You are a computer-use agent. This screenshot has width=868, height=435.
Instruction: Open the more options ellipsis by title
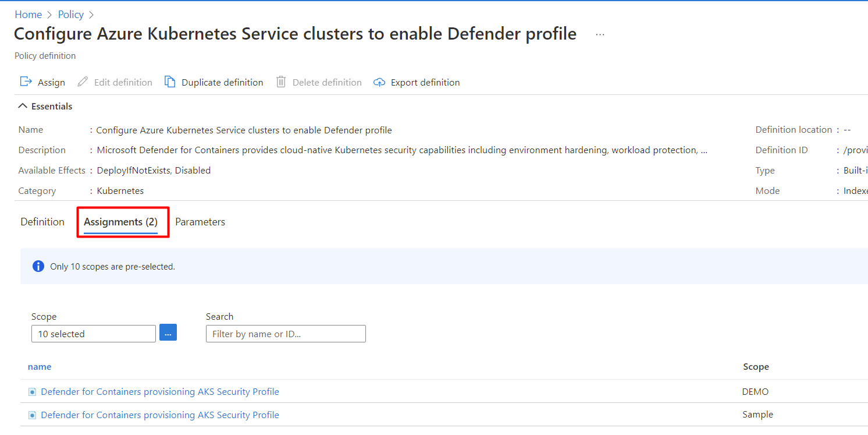[600, 34]
